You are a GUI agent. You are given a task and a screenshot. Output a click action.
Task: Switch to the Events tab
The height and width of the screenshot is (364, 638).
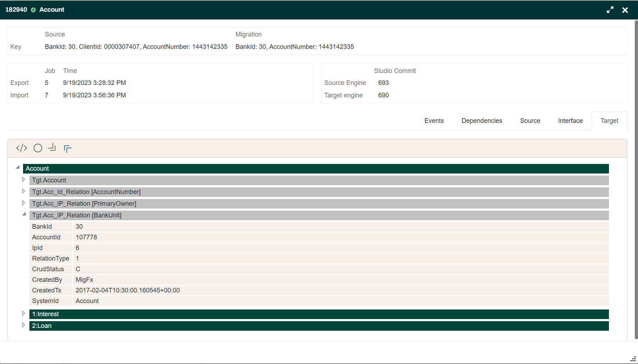tap(434, 121)
